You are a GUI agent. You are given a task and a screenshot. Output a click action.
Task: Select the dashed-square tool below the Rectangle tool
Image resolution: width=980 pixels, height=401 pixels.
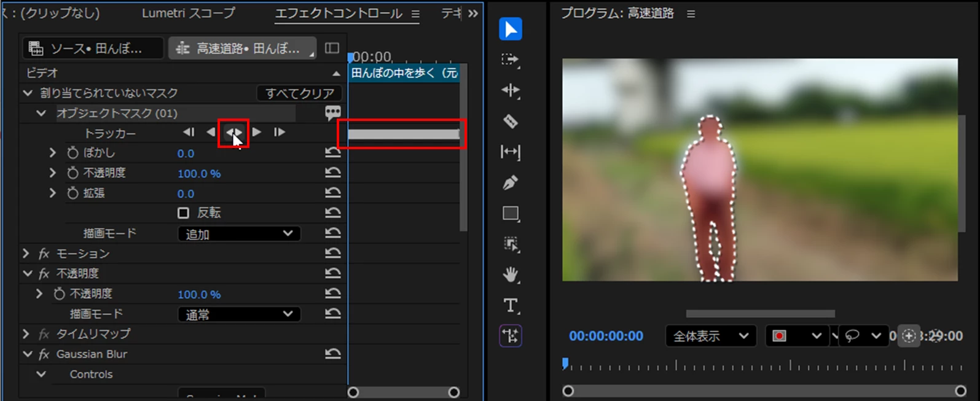pos(511,244)
